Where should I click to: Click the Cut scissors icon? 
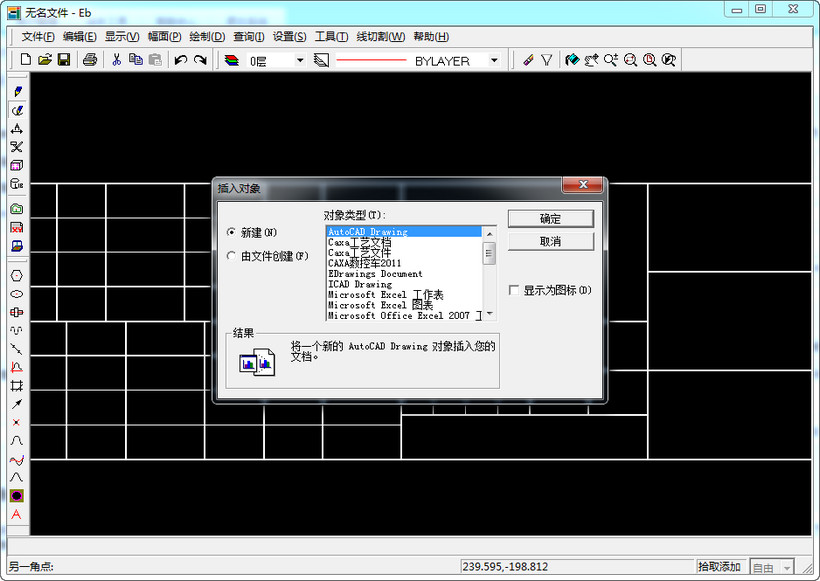pyautogui.click(x=117, y=60)
